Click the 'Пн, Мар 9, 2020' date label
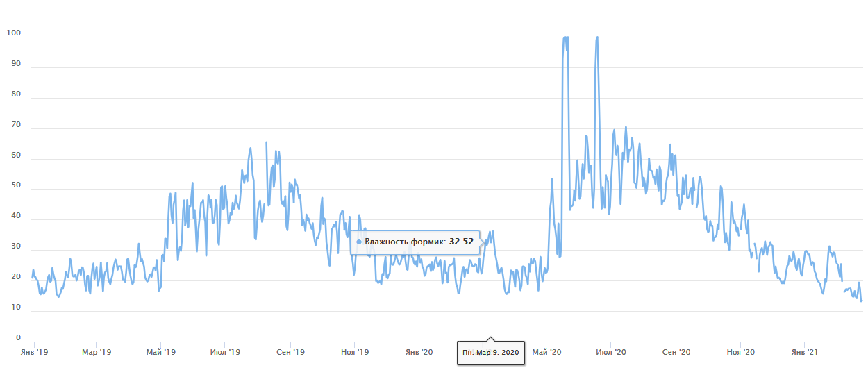Viewport: 868px width, 370px height. 491,353
